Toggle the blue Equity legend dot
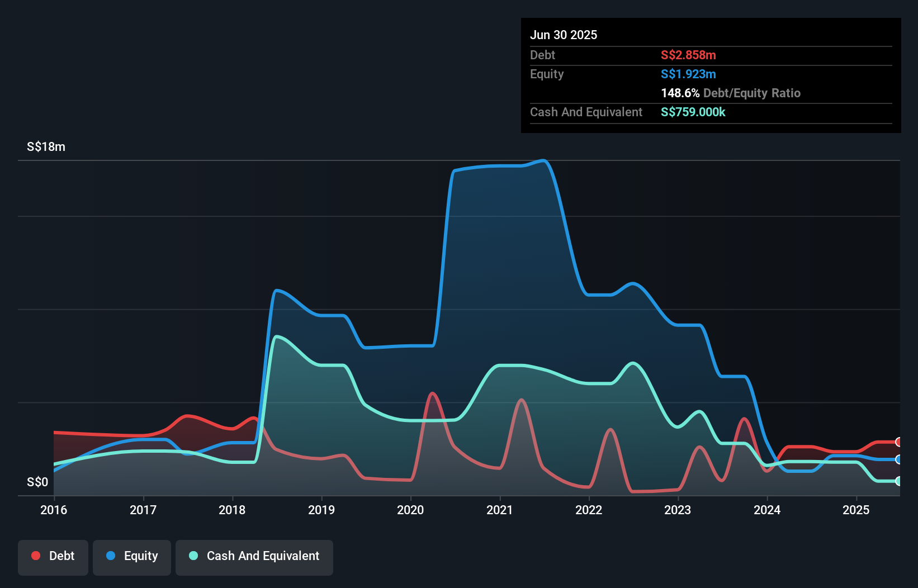Viewport: 918px width, 588px height. click(113, 556)
